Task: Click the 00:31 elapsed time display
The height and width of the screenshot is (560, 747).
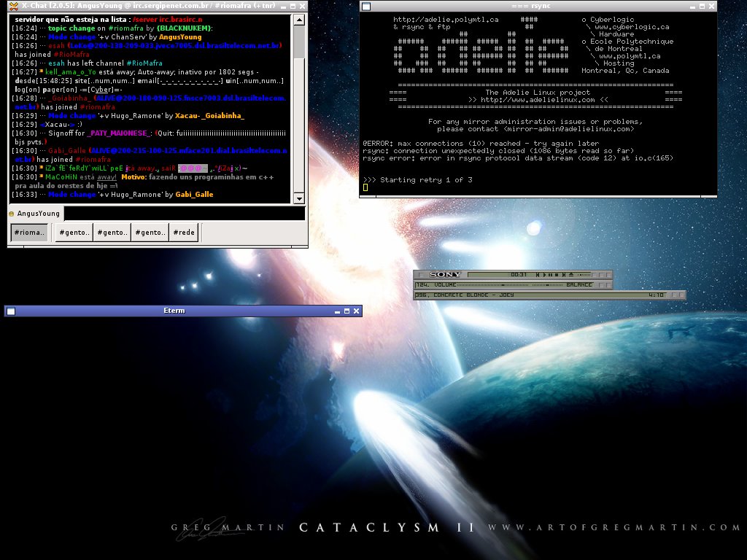Action: click(x=519, y=275)
